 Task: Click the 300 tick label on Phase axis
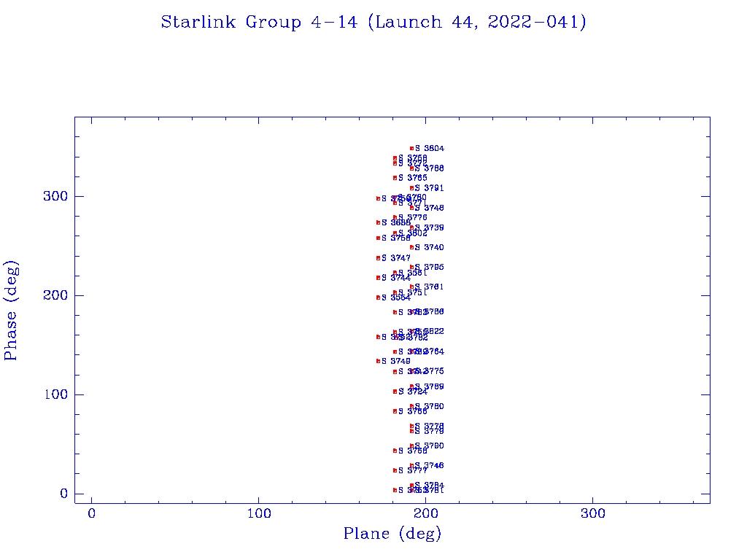point(56,197)
